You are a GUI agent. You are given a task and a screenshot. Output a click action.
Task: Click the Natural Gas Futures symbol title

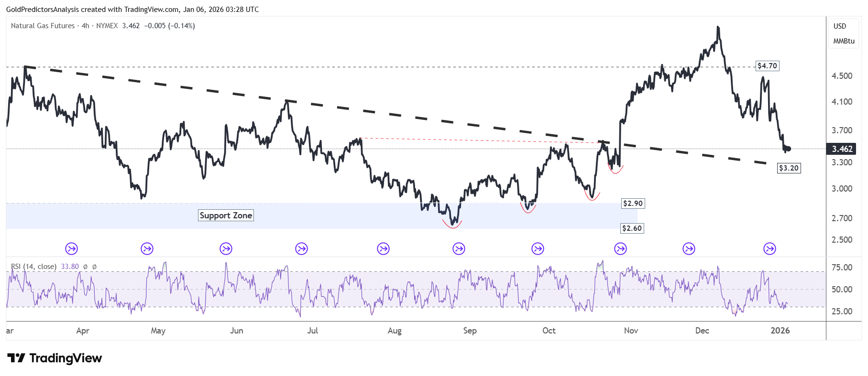tap(43, 26)
